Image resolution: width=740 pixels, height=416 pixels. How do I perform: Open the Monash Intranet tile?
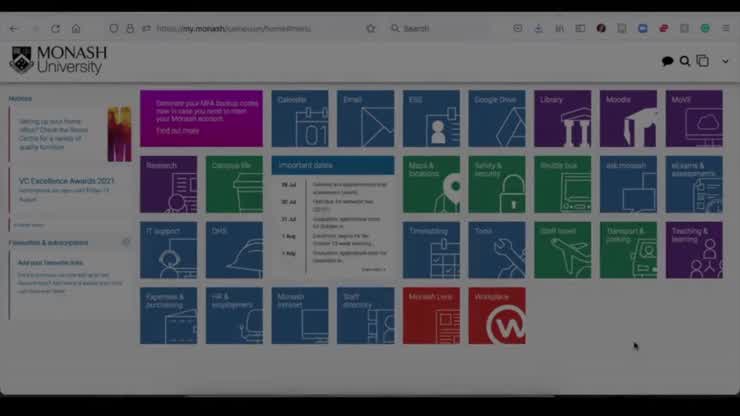point(300,315)
